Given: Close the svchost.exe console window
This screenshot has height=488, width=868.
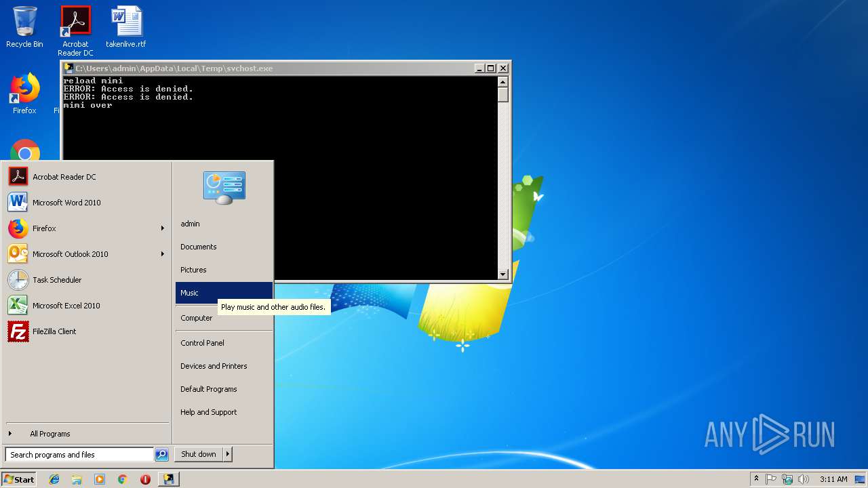Looking at the screenshot, I should pos(502,68).
